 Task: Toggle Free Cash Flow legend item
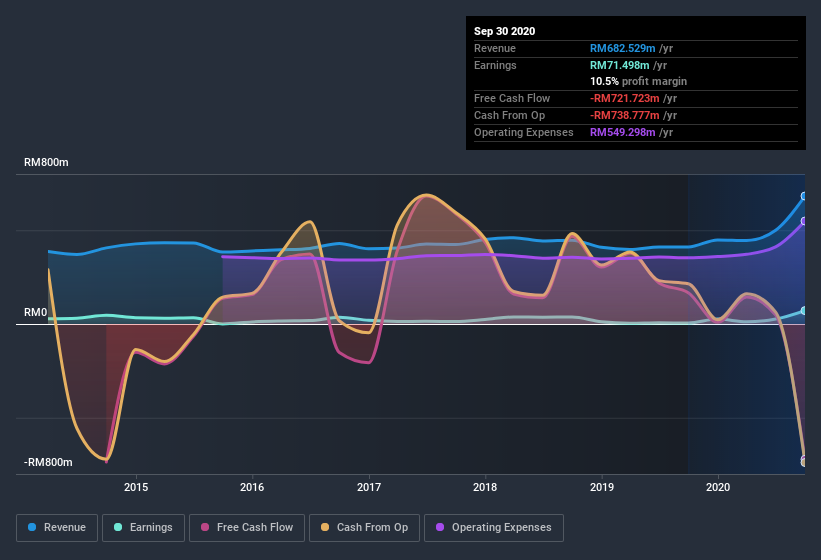[x=247, y=527]
